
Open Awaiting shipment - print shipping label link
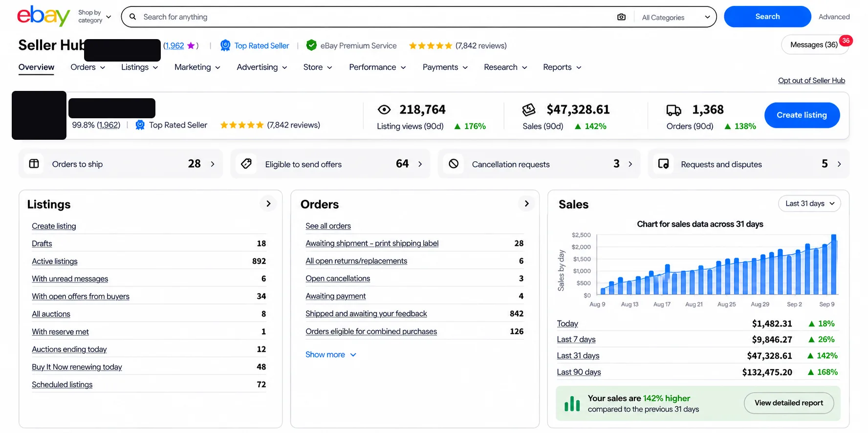pos(372,243)
